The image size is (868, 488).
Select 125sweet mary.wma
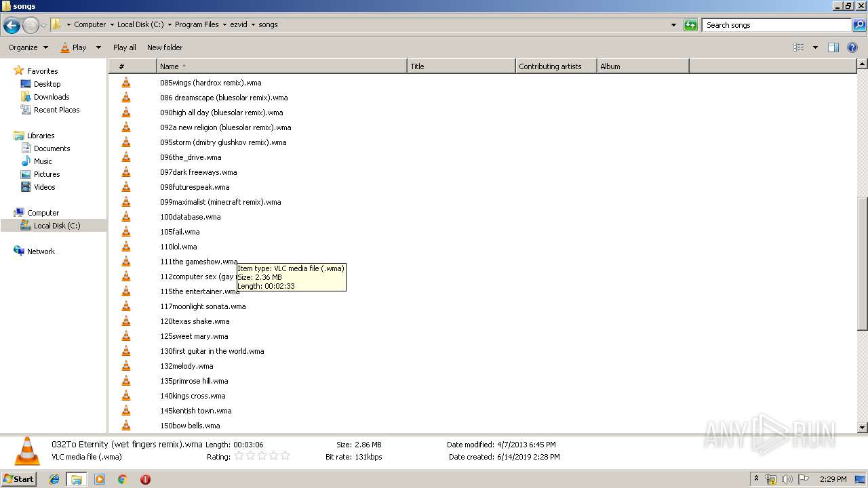[194, 336]
